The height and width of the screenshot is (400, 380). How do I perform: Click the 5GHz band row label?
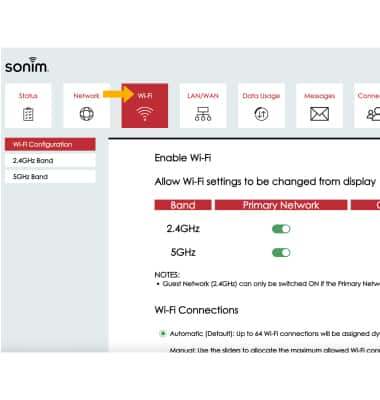[183, 252]
